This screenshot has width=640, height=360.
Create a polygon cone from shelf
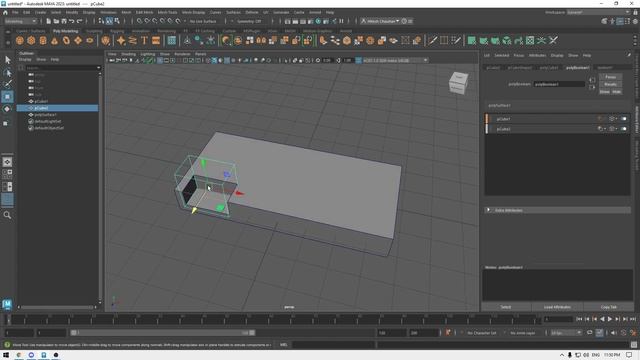[x=54, y=40]
